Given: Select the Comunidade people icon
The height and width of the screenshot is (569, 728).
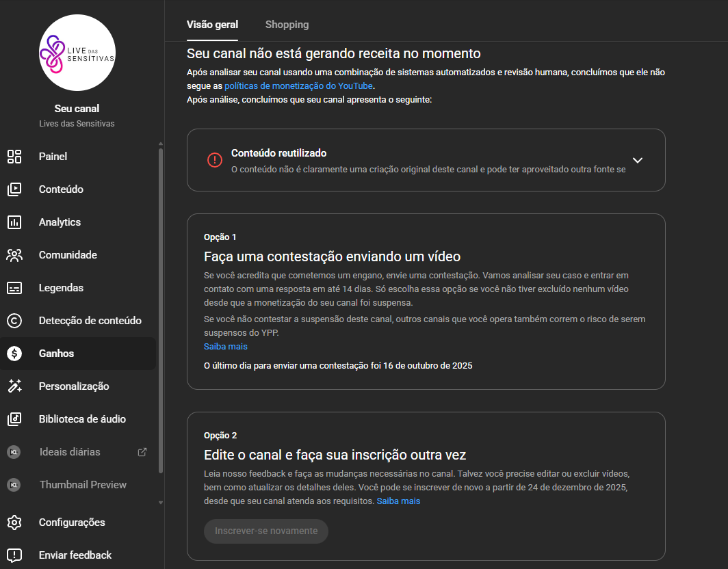Looking at the screenshot, I should pos(14,255).
